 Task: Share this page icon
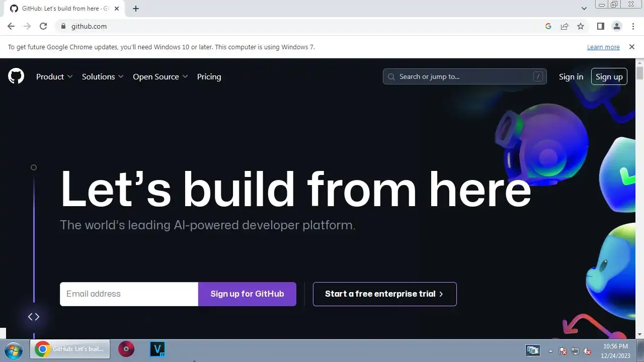coord(565,26)
